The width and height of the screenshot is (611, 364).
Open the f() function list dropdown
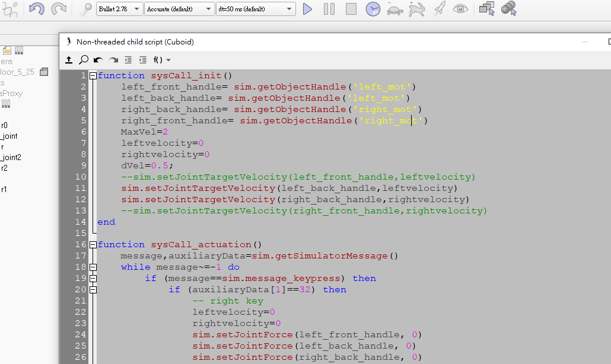[162, 60]
